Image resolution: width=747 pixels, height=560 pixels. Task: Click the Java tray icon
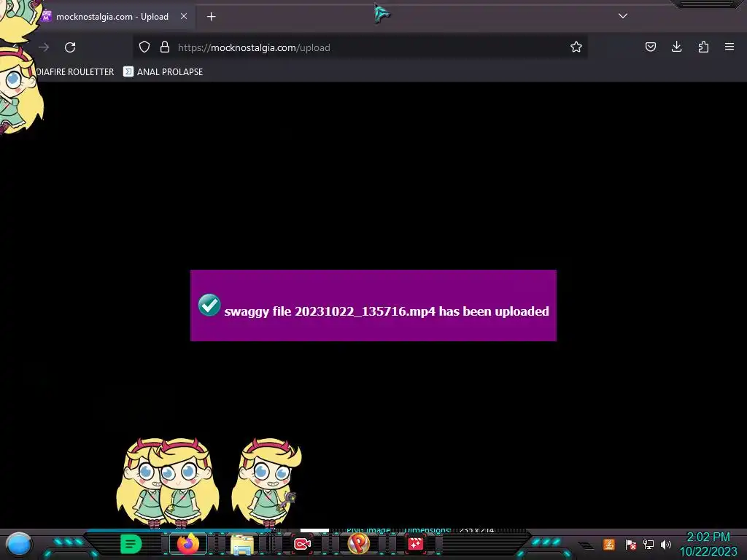[609, 544]
